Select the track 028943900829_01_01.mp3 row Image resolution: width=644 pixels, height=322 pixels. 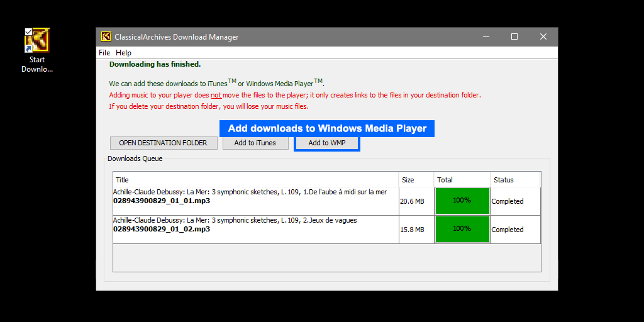(x=255, y=201)
